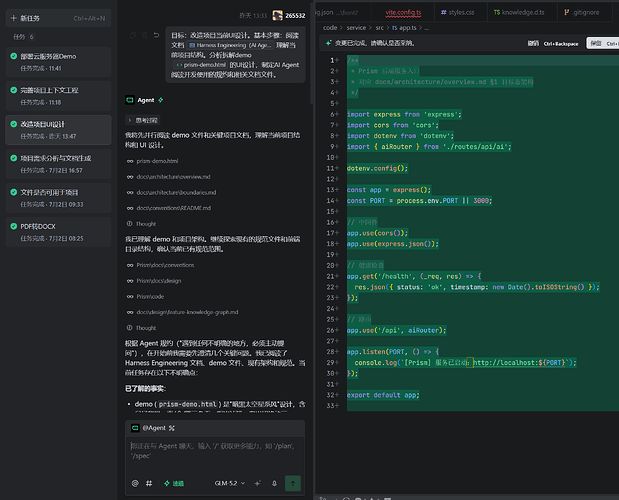Click the localhost URL on line 29
The image size is (619, 500).
pos(519,363)
